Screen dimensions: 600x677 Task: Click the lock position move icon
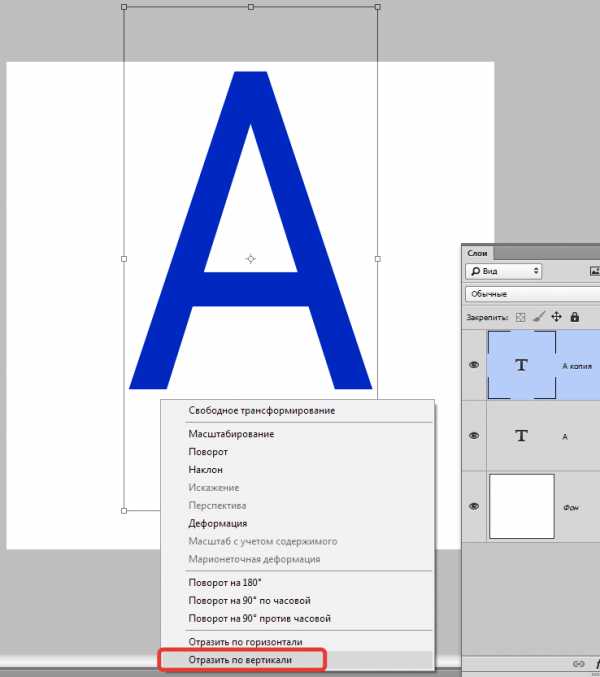556,317
